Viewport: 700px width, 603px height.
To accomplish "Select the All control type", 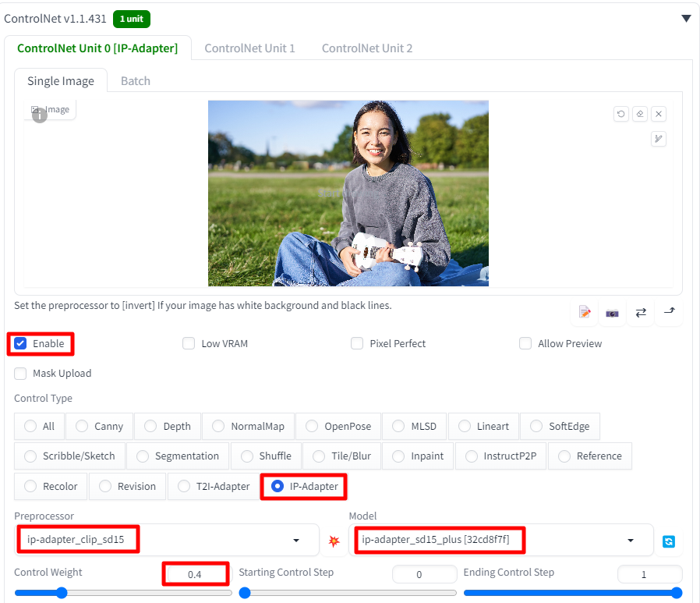I will (x=39, y=426).
